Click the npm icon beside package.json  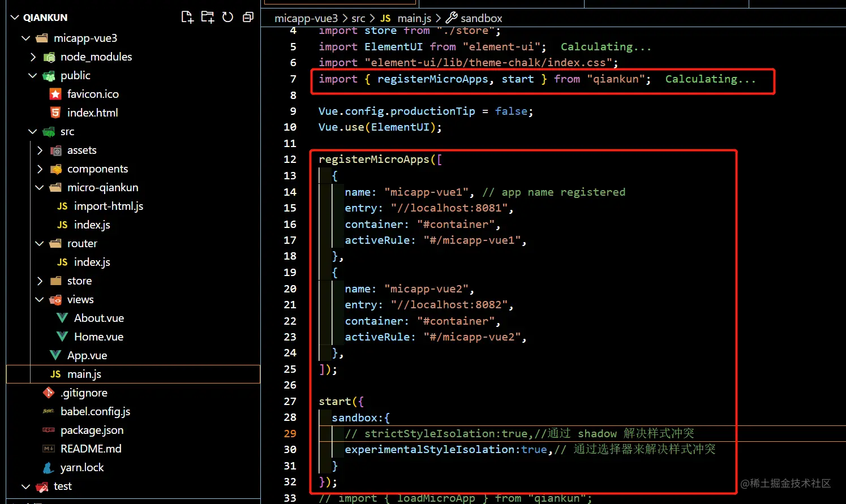click(x=49, y=430)
